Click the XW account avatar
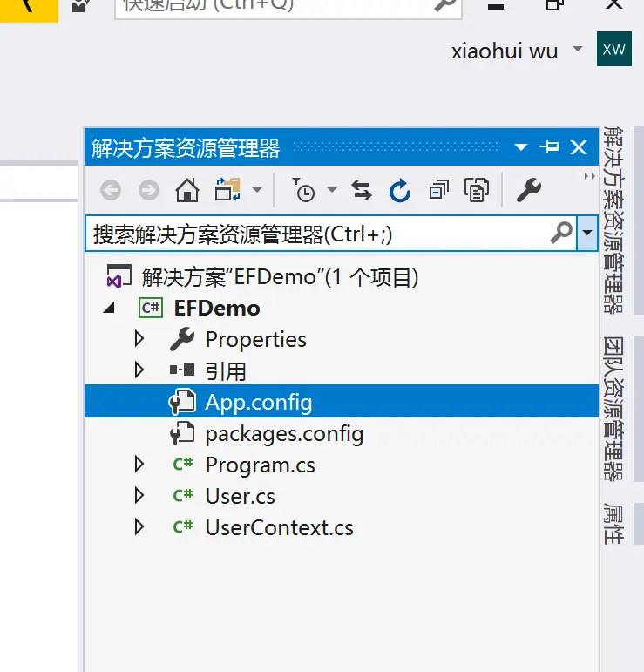Viewport: 644px width, 672px height. (x=614, y=49)
